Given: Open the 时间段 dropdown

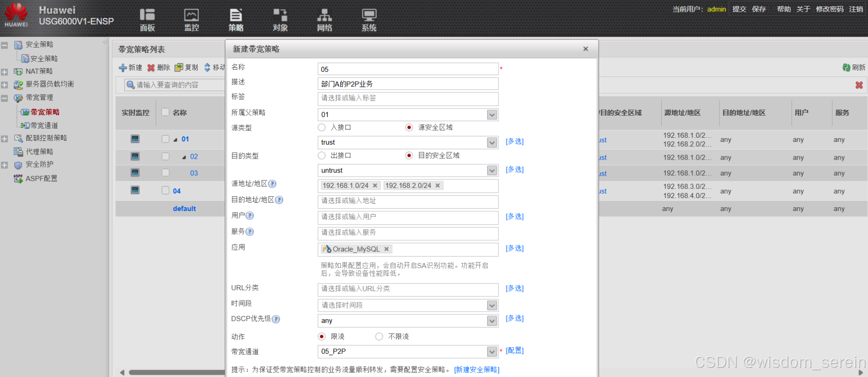Looking at the screenshot, I should click(492, 305).
